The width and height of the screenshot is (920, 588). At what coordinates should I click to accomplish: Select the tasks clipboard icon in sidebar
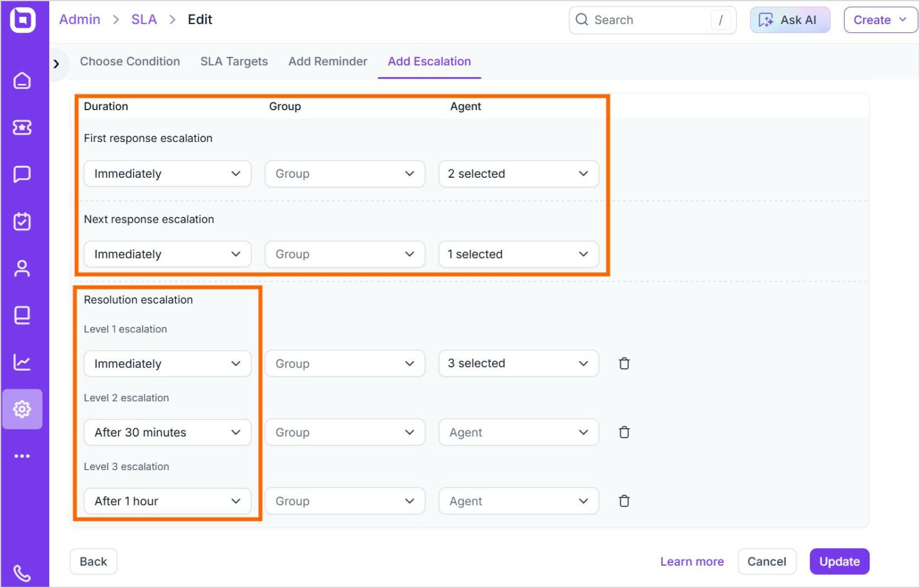pos(22,221)
